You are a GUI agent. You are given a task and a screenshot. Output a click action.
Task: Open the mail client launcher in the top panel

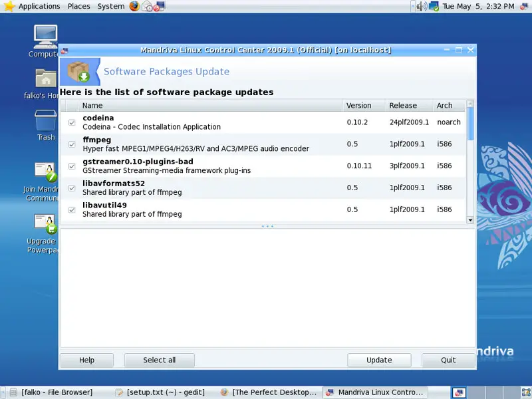[x=147, y=6]
